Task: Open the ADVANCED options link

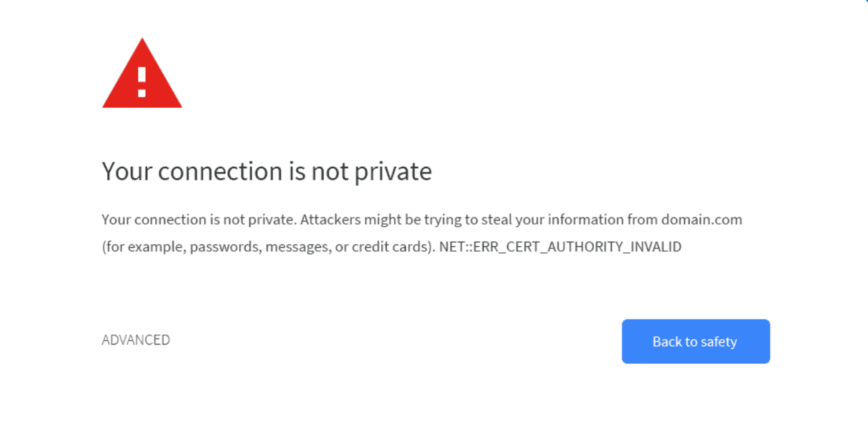Action: click(136, 340)
